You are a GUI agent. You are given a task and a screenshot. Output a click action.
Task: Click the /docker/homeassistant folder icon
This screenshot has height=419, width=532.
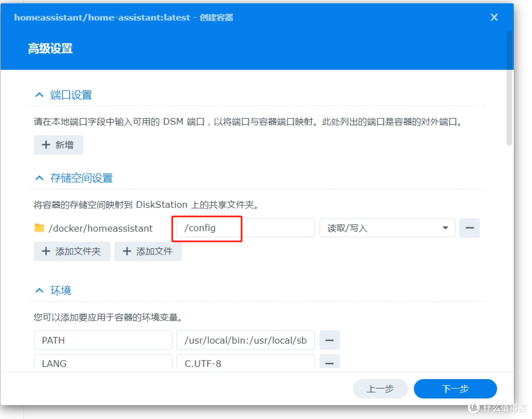[39, 228]
